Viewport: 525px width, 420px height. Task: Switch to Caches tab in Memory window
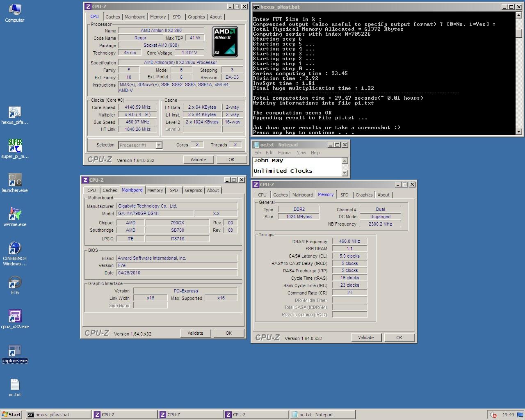point(281,195)
